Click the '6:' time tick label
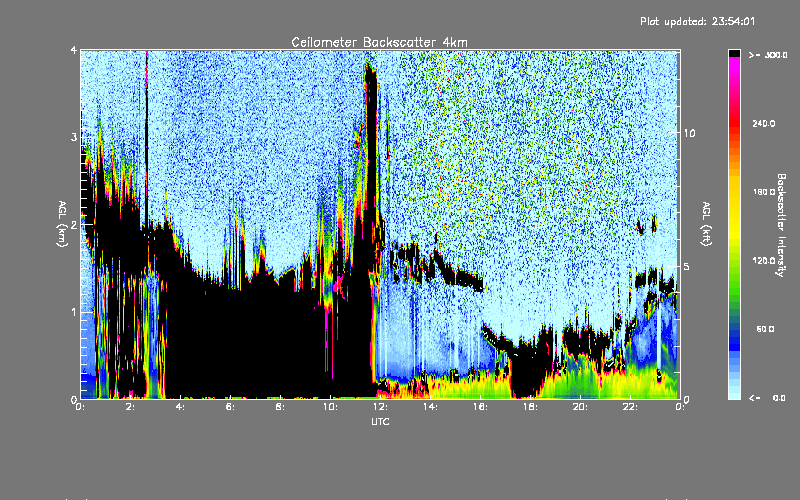Image resolution: width=800 pixels, height=500 pixels. point(230,407)
